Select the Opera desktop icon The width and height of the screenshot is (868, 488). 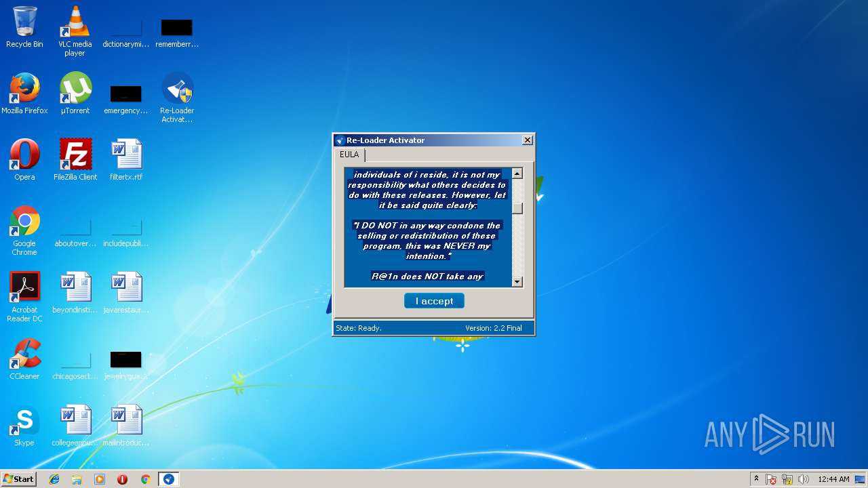point(24,160)
